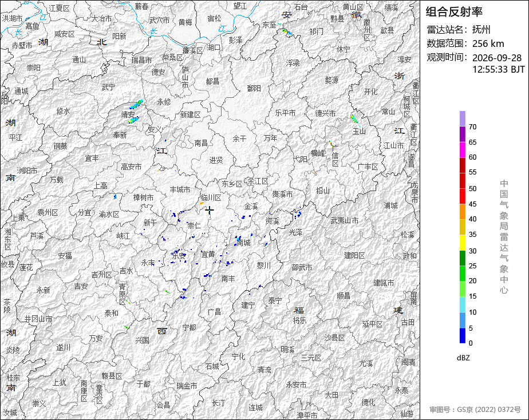Click the 广昌 label on the map
Image resolution: width=529 pixels, height=420 pixels.
click(x=214, y=312)
